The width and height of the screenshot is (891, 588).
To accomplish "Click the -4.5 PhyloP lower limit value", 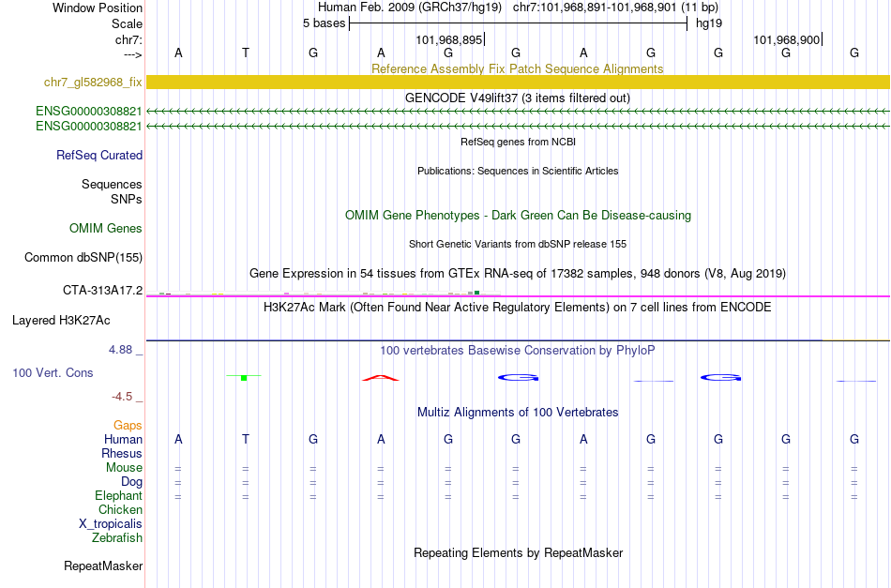I will coord(122,397).
